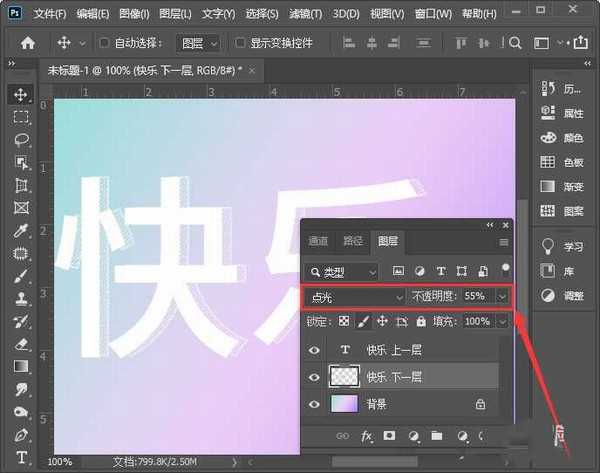Select the Horizontal Type tool
The height and width of the screenshot is (473, 600).
pyautogui.click(x=21, y=458)
